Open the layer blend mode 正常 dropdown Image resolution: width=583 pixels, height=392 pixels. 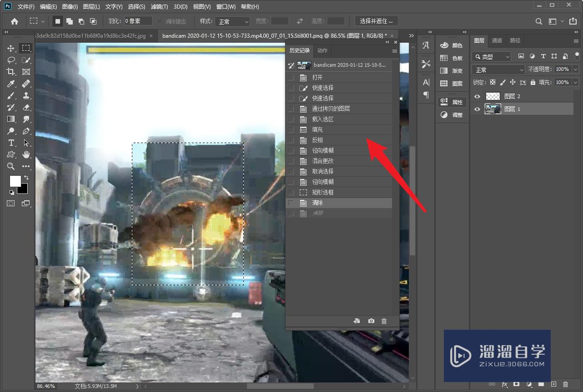coord(498,69)
